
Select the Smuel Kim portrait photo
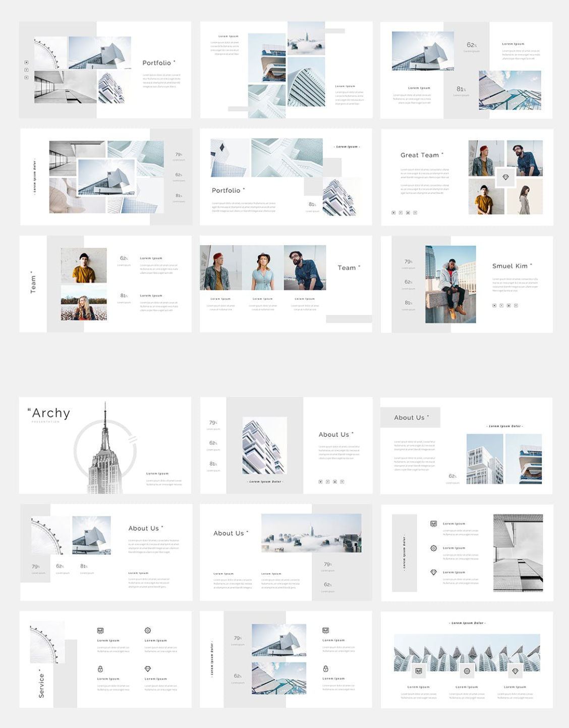point(450,284)
